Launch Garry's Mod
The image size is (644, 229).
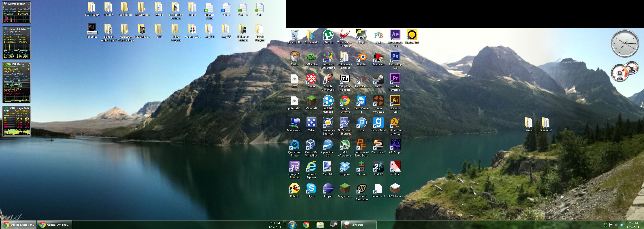coord(378,125)
